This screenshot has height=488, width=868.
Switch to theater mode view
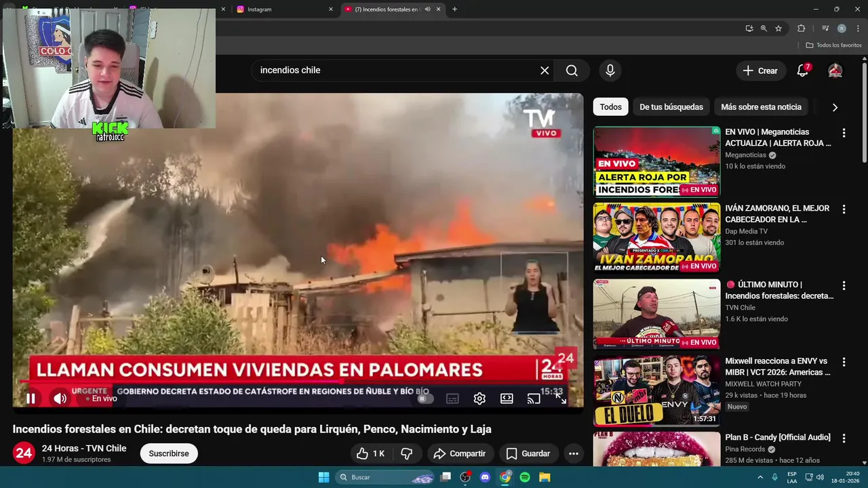tap(507, 399)
